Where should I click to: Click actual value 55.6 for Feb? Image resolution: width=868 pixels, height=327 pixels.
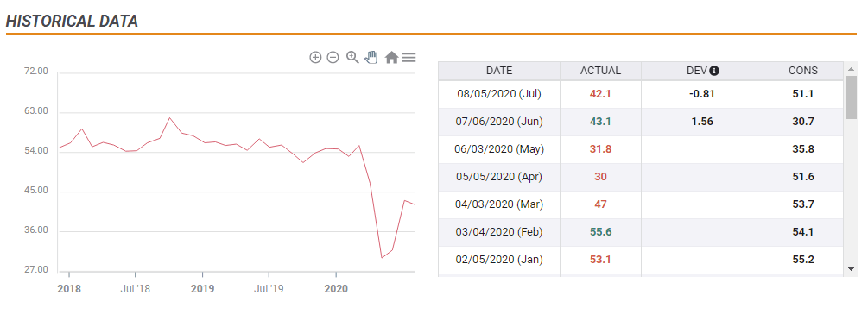[600, 232]
